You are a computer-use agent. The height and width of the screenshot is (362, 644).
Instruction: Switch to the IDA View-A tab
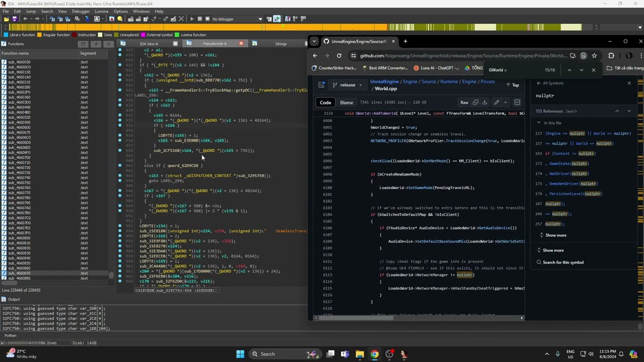149,44
